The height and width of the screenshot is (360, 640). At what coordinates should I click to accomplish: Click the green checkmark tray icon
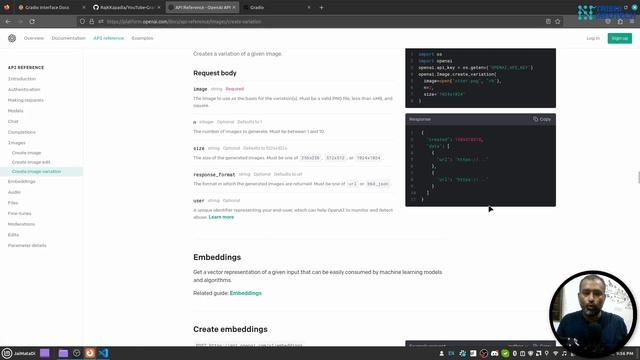point(505,353)
